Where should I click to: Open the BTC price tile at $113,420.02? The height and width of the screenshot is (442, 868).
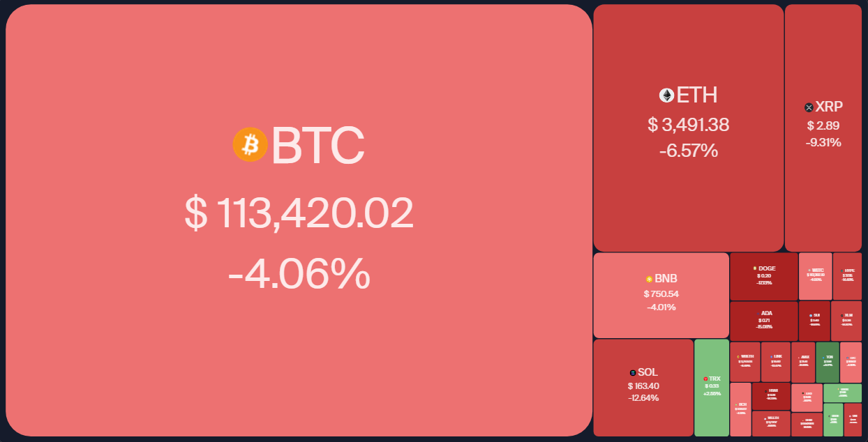299,220
